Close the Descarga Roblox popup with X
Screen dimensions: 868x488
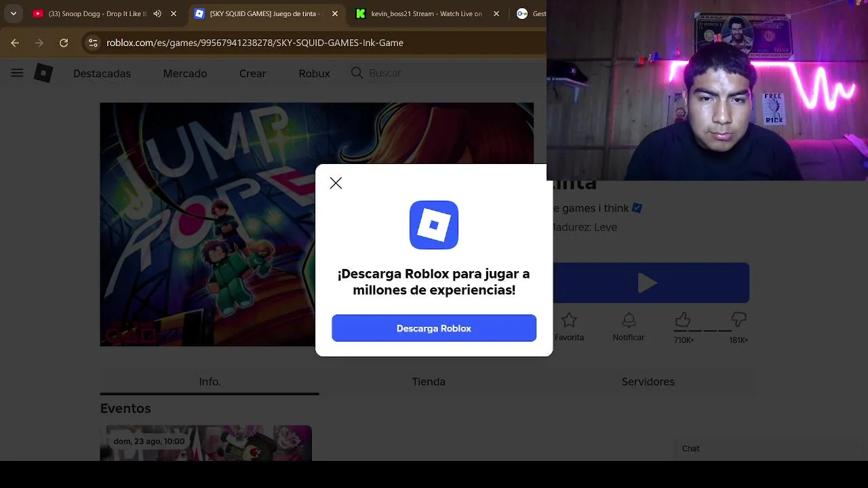click(336, 183)
